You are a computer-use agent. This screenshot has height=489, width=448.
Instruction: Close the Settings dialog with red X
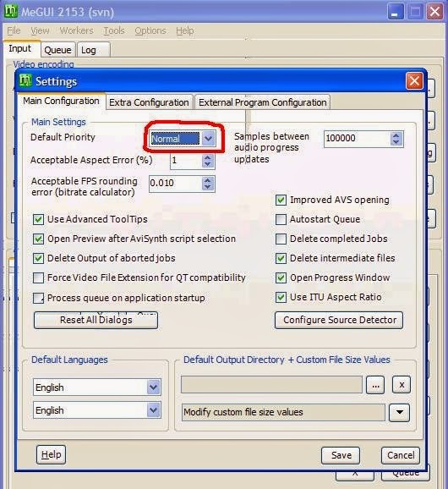click(x=414, y=81)
